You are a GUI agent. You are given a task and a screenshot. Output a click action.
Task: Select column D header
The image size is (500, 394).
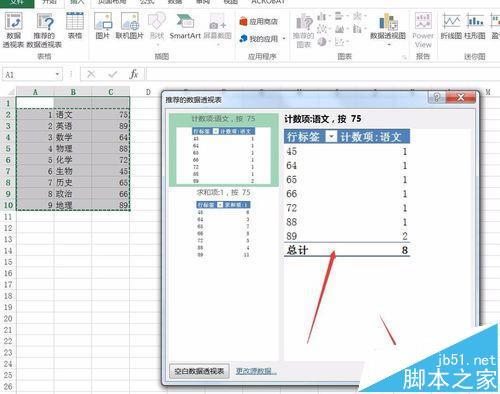[148, 92]
